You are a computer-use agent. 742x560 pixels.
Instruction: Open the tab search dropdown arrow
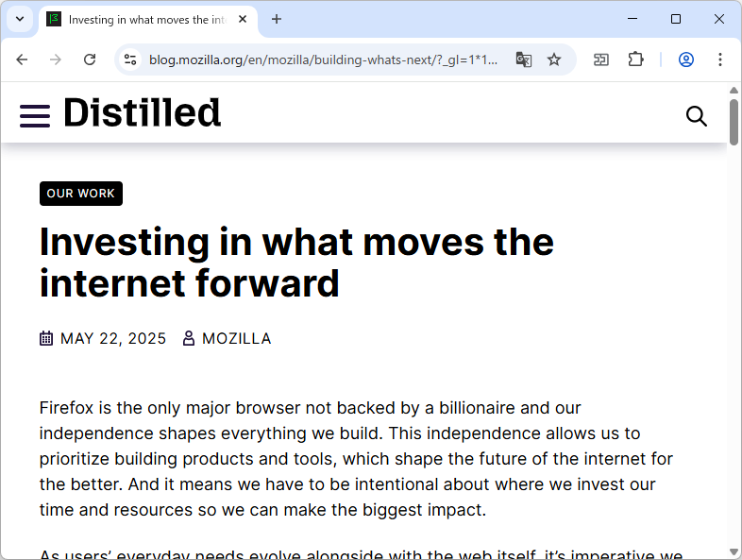pos(20,20)
